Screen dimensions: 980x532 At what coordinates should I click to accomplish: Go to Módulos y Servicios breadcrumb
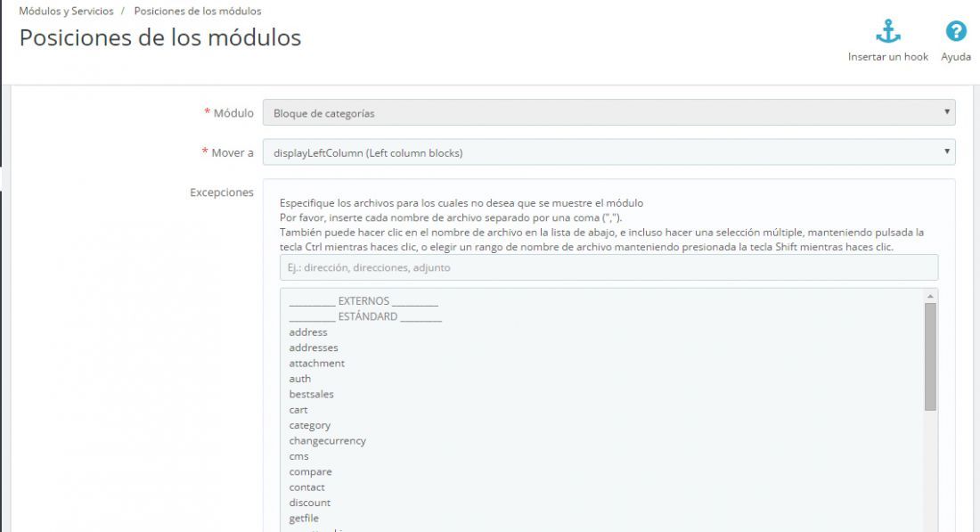[x=66, y=12]
